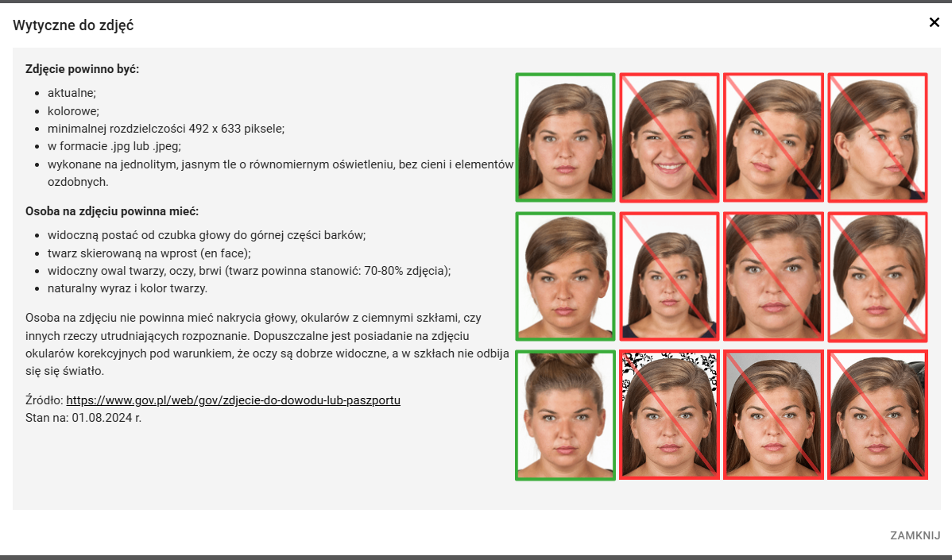Select the green-framed photo with hair bun

pyautogui.click(x=565, y=415)
